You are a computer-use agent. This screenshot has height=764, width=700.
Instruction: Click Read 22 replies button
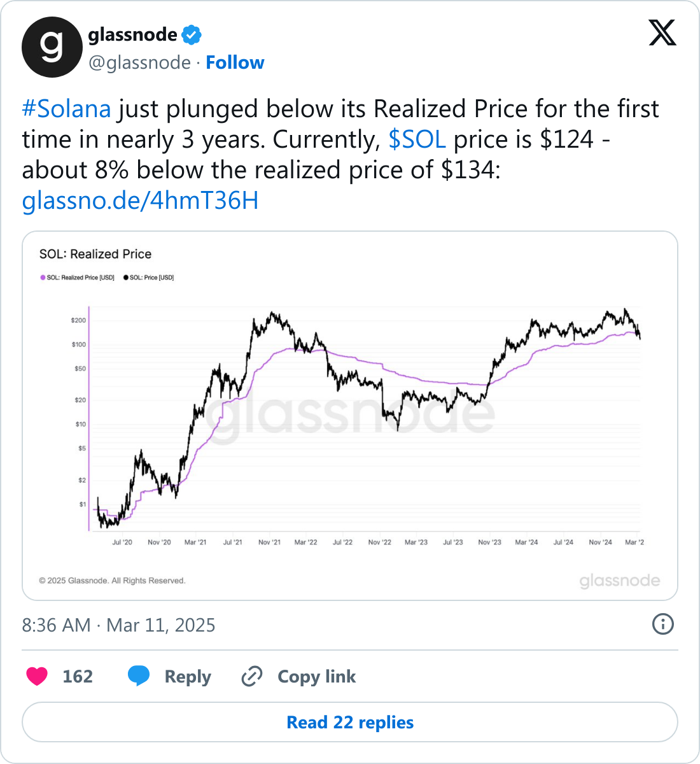point(350,722)
